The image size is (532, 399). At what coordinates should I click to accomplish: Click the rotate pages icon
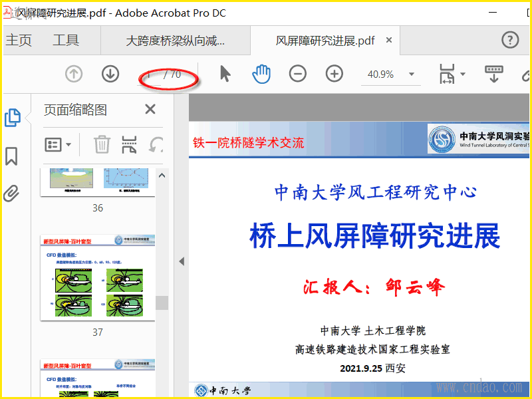coord(156,144)
